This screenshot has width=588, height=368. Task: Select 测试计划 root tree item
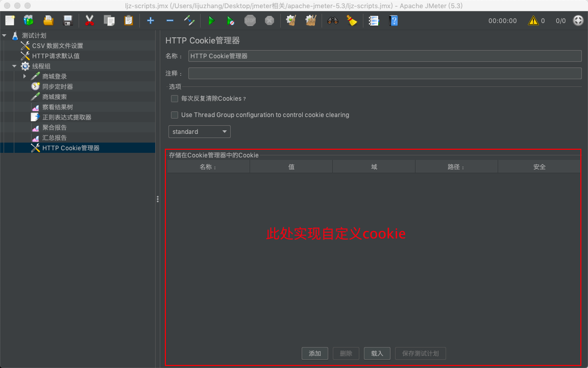[34, 35]
